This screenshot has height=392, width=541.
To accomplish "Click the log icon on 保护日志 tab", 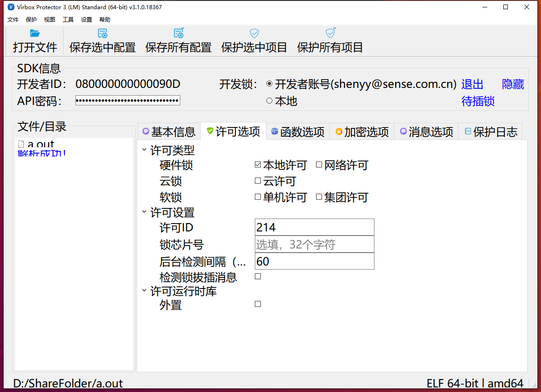I will (468, 131).
